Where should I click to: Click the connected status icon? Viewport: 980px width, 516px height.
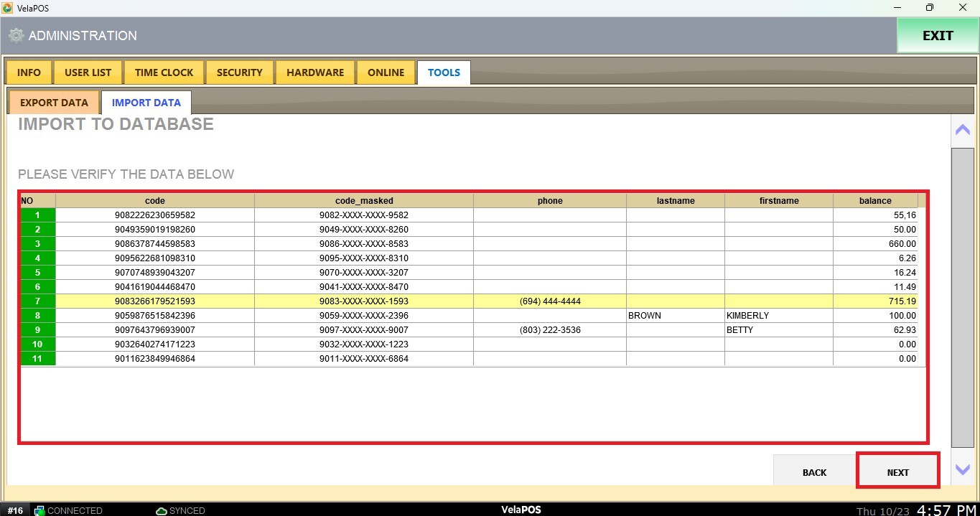pyautogui.click(x=40, y=510)
